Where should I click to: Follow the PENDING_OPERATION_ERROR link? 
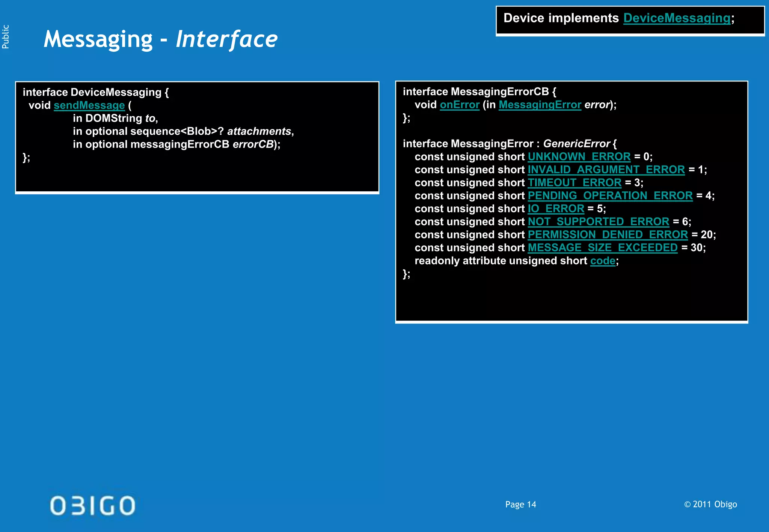(x=610, y=196)
